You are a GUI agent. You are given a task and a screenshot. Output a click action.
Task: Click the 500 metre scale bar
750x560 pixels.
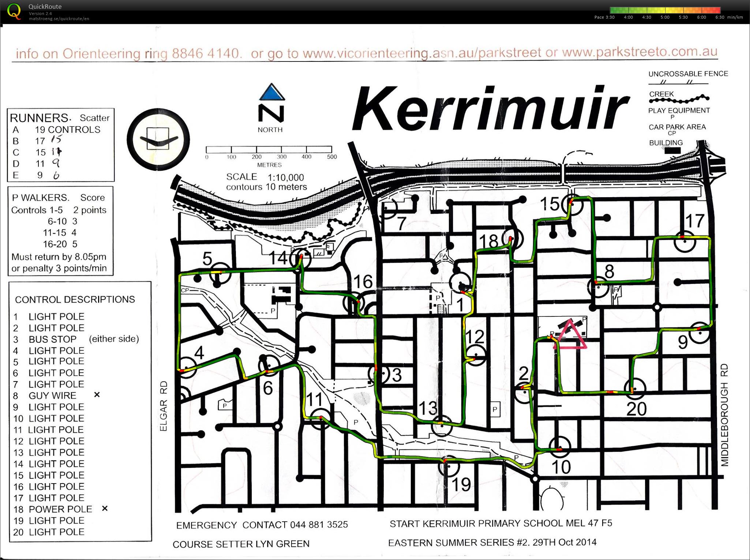269,150
